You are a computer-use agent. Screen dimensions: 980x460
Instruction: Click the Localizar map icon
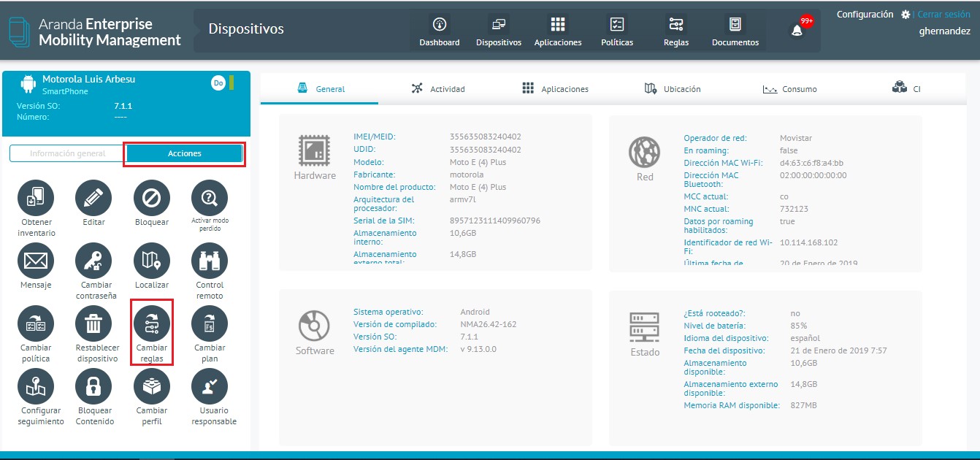(x=152, y=261)
